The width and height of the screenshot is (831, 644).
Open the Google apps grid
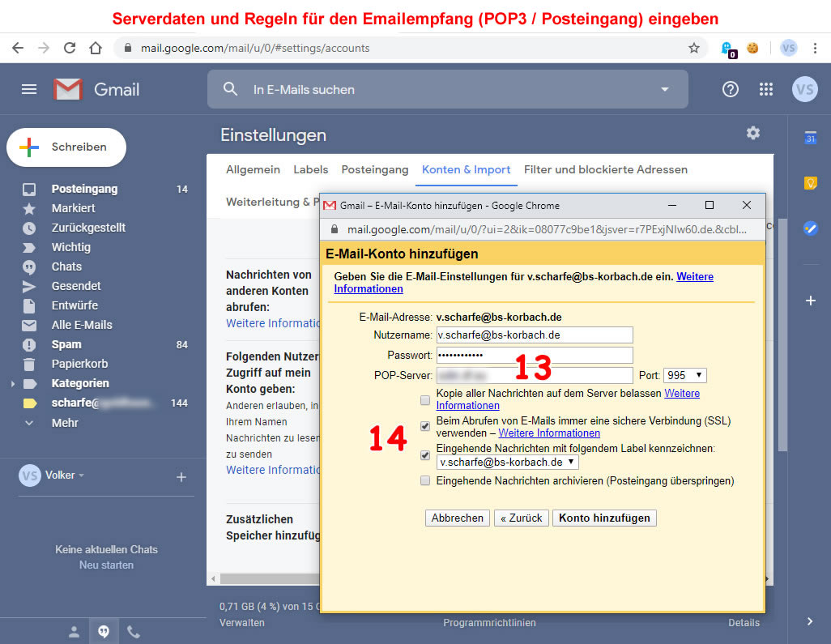click(766, 89)
